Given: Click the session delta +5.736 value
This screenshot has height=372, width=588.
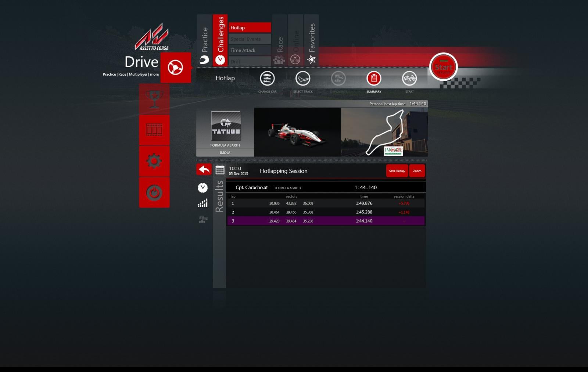Looking at the screenshot, I should click(404, 203).
